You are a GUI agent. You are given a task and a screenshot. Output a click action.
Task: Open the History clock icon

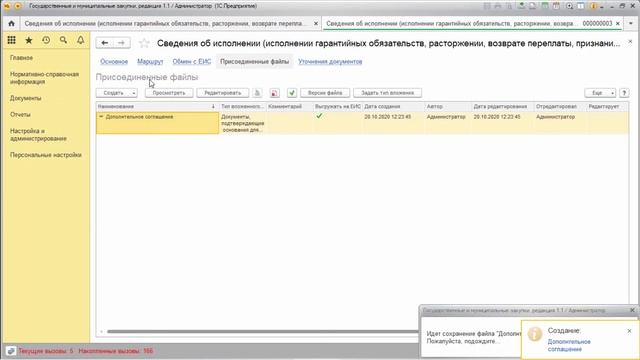(46, 40)
